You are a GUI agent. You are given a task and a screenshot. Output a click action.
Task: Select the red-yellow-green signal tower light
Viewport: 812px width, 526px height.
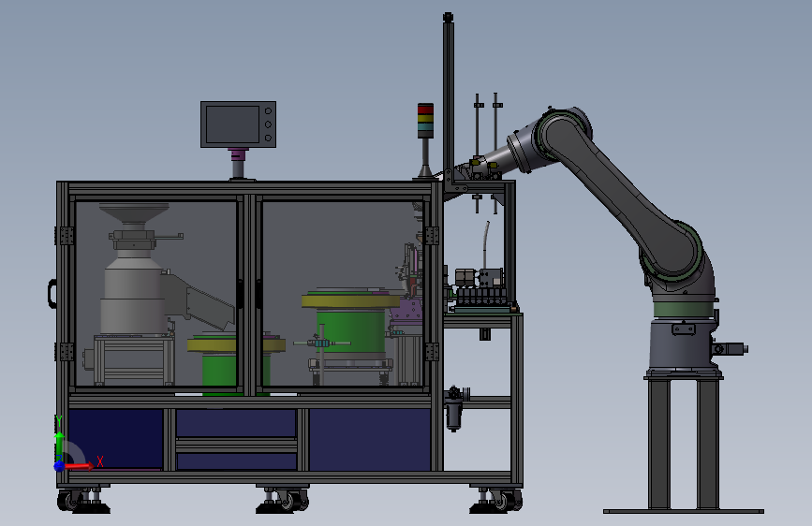pos(425,121)
